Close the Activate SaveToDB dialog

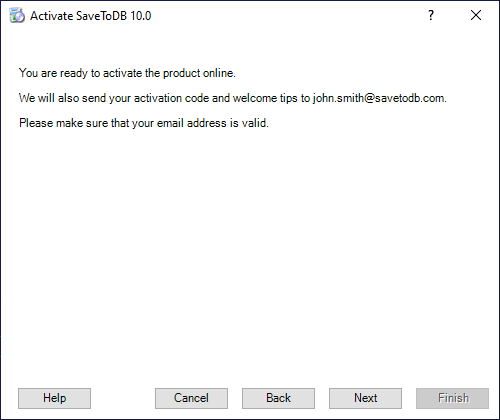[476, 15]
